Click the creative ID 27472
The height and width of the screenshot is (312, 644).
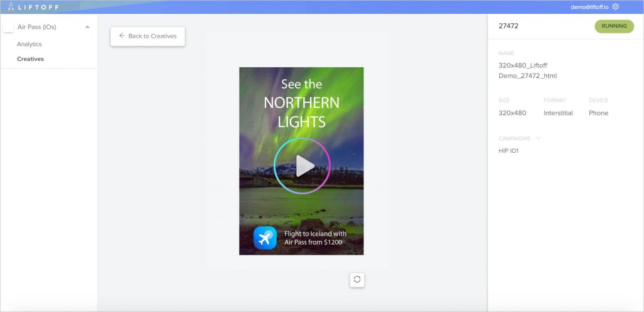tap(508, 26)
